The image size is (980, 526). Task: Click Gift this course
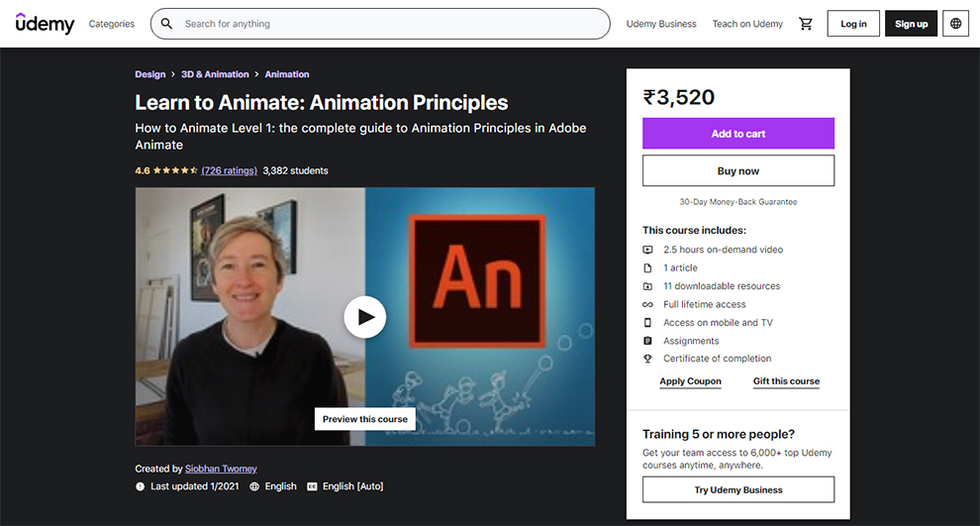pyautogui.click(x=786, y=381)
